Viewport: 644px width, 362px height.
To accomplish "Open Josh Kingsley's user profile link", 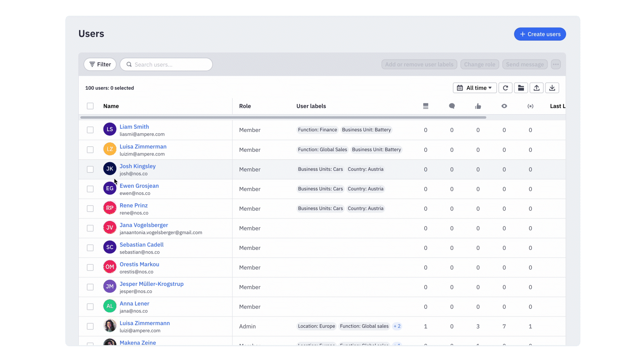I will pos(137,166).
